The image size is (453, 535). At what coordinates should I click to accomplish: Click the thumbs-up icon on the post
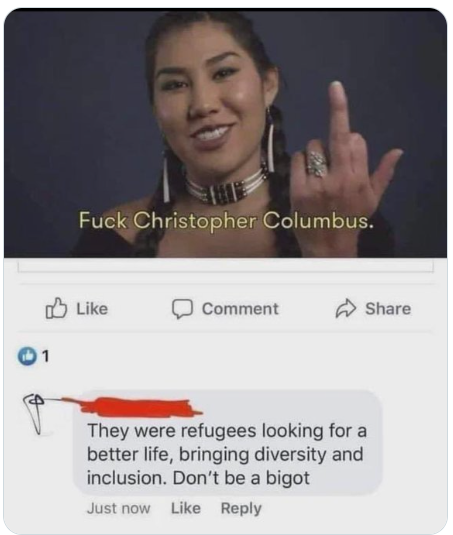coord(56,308)
